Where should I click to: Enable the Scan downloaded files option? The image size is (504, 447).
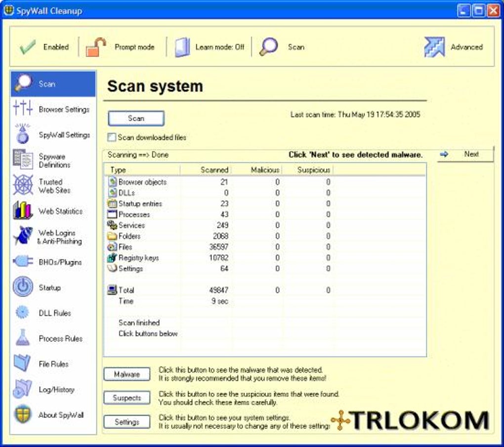(x=111, y=137)
